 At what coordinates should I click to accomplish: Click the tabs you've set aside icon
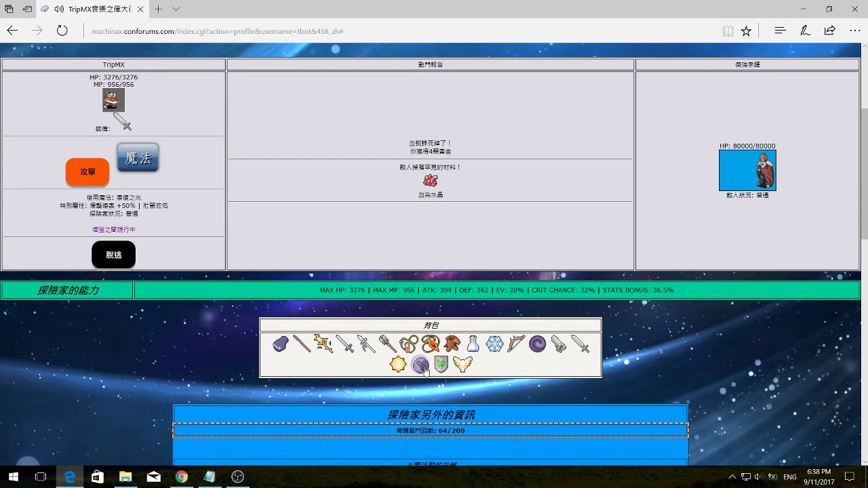[x=9, y=9]
